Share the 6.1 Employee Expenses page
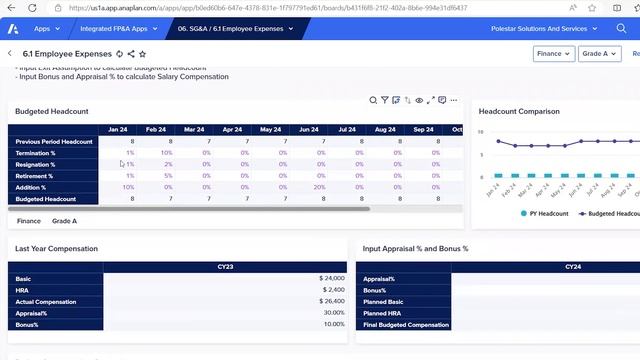This screenshot has height=360, width=640. tap(131, 54)
